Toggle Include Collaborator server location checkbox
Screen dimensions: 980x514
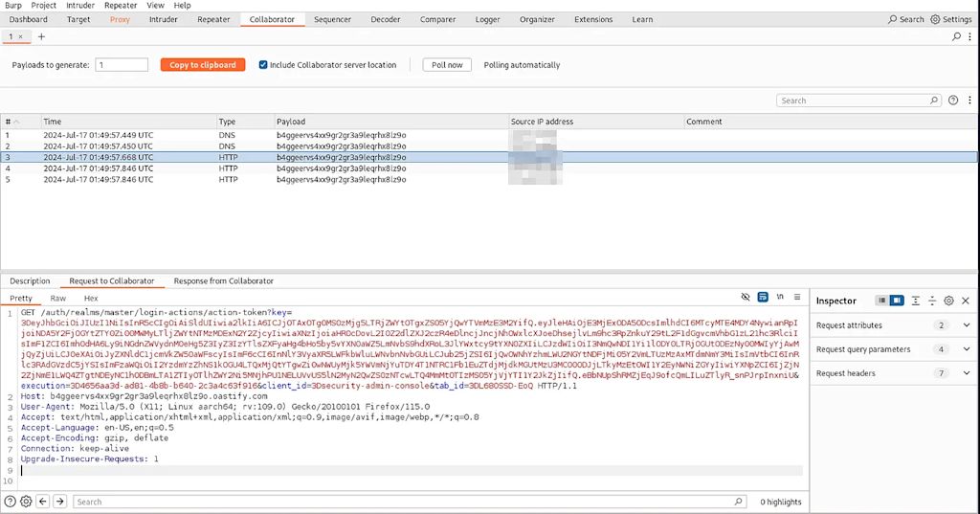pos(263,64)
